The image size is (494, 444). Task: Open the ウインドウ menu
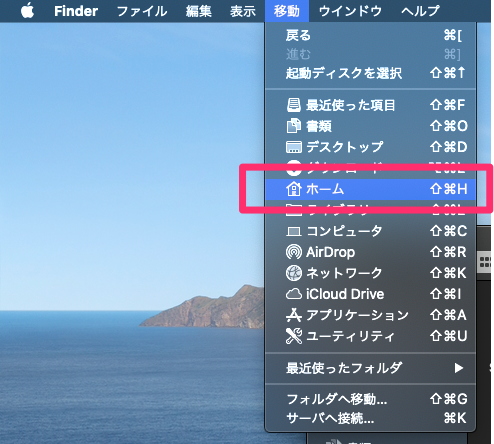tap(350, 11)
